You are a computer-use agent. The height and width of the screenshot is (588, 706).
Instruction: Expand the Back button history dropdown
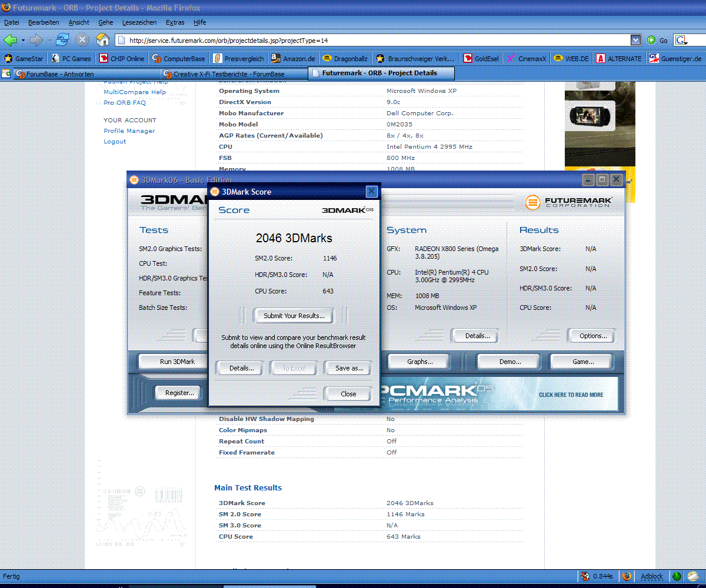pos(23,41)
